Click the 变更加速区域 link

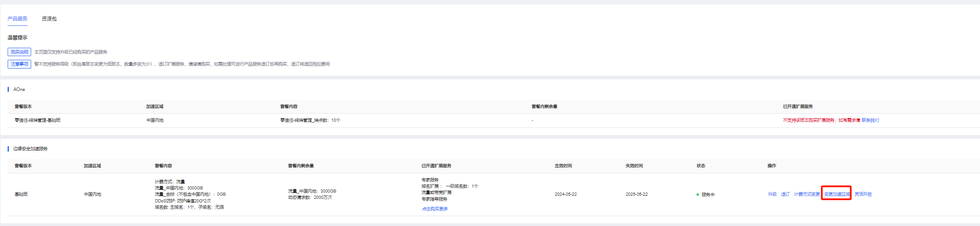(836, 194)
